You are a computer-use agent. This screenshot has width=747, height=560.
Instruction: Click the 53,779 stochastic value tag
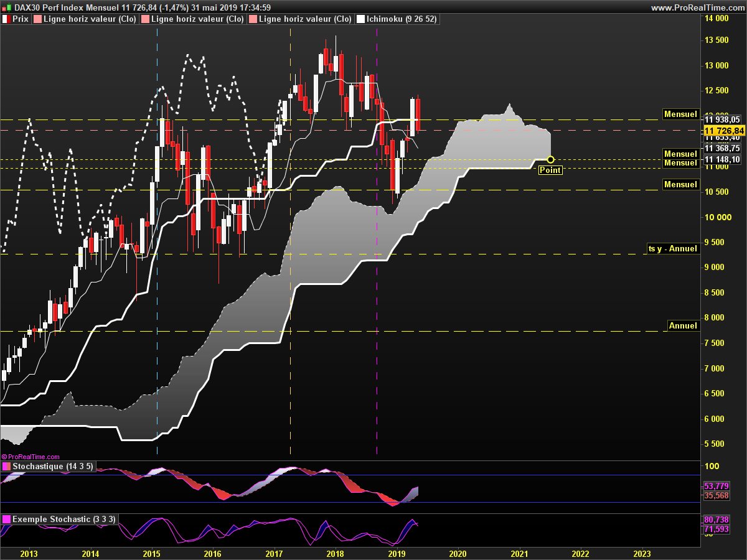(716, 486)
